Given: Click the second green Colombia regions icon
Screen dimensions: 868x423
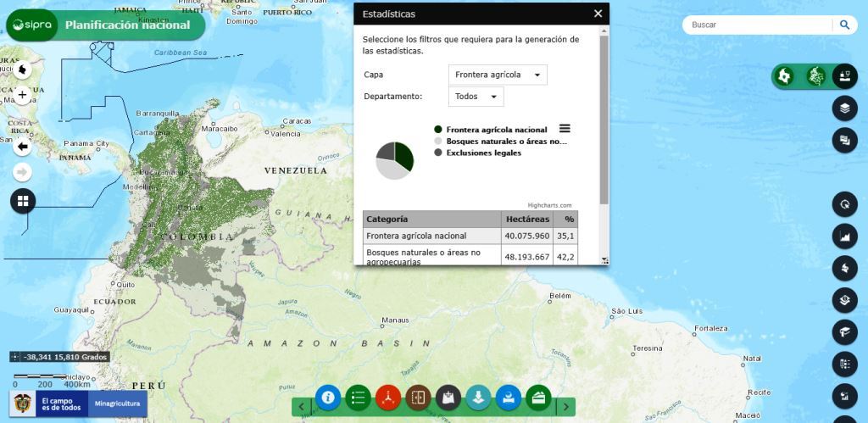Looking at the screenshot, I should 815,75.
